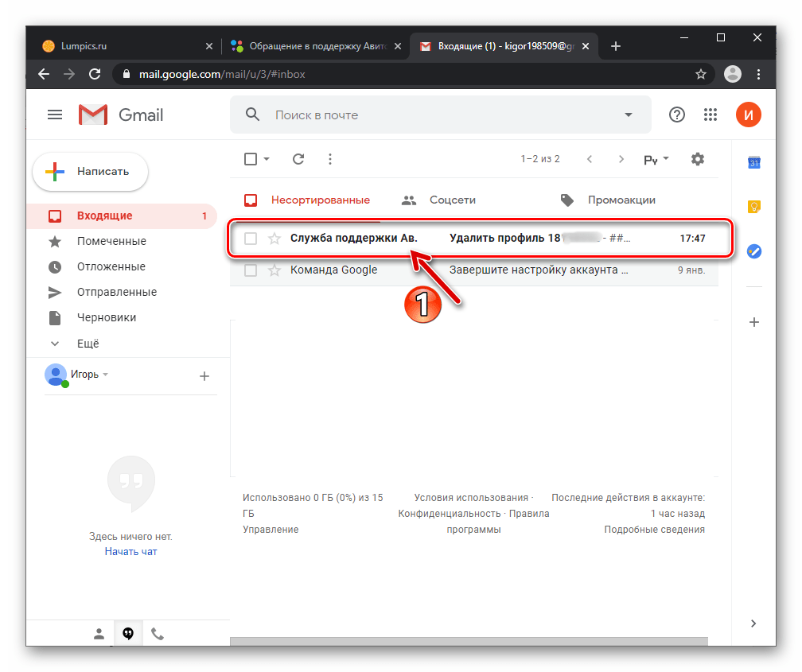This screenshot has height=672, width=802.
Task: Open the Google apps grid
Action: coord(711,115)
